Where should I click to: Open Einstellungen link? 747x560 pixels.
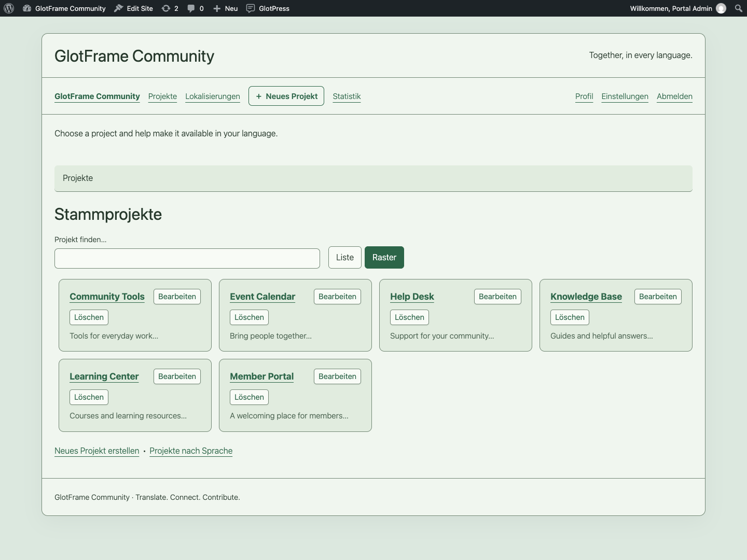click(x=625, y=96)
